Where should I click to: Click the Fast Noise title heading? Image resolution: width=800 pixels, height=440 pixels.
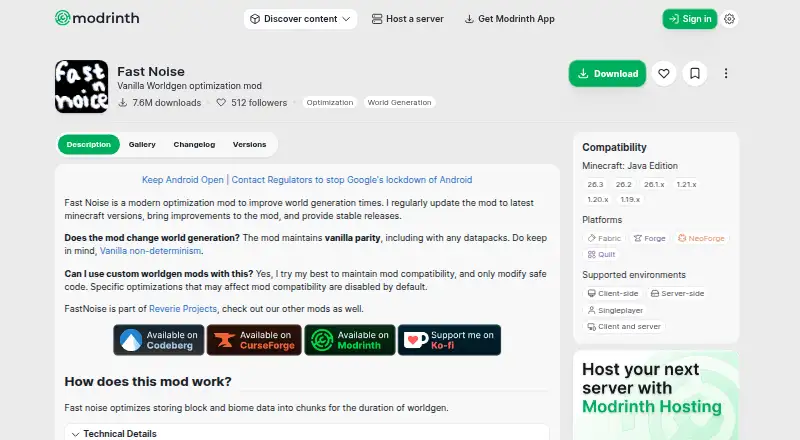[x=151, y=71]
